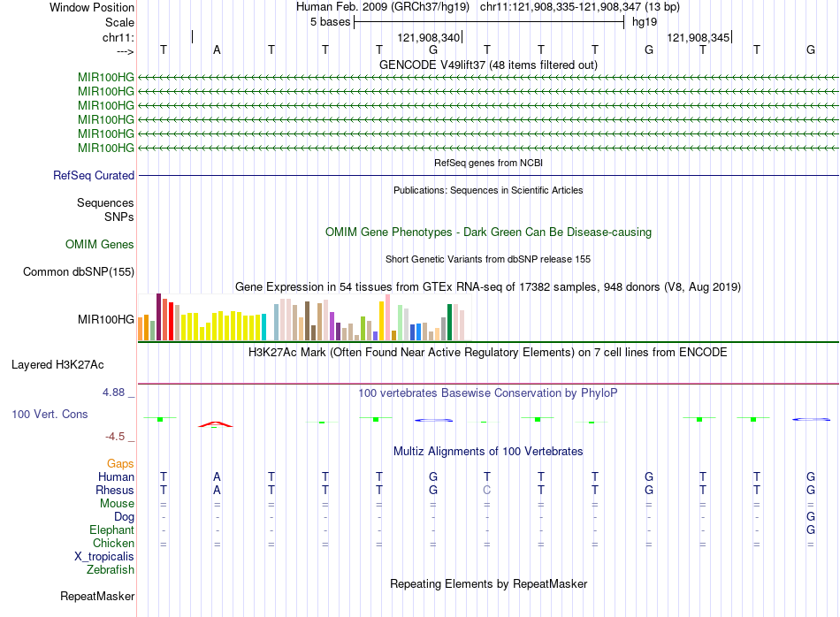Click the tall maroon bar in the GTEx chart

pos(158,317)
